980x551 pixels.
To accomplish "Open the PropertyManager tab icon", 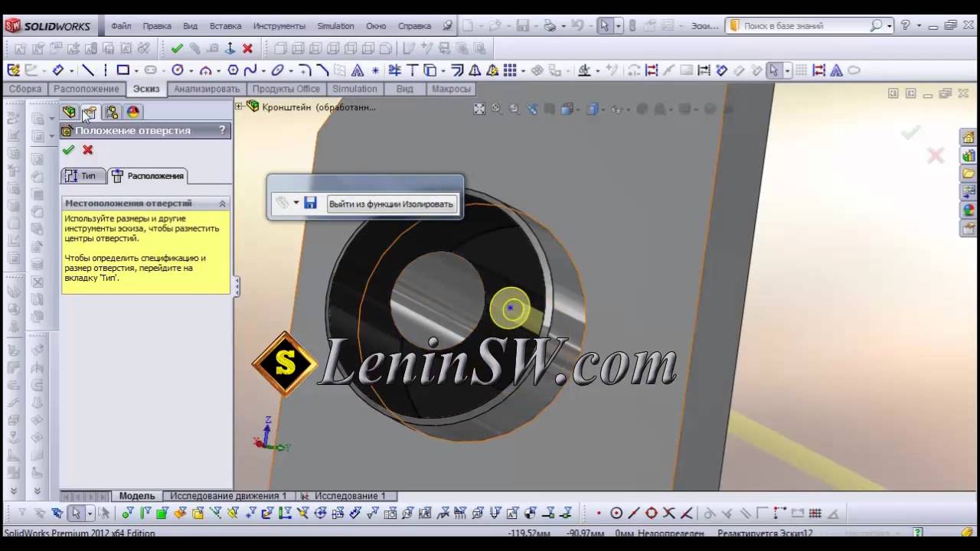I will click(90, 112).
